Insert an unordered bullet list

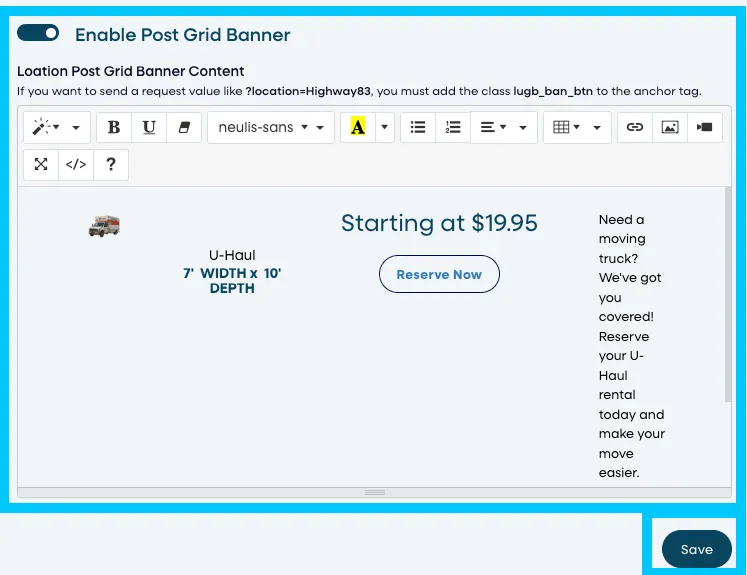pyautogui.click(x=418, y=127)
